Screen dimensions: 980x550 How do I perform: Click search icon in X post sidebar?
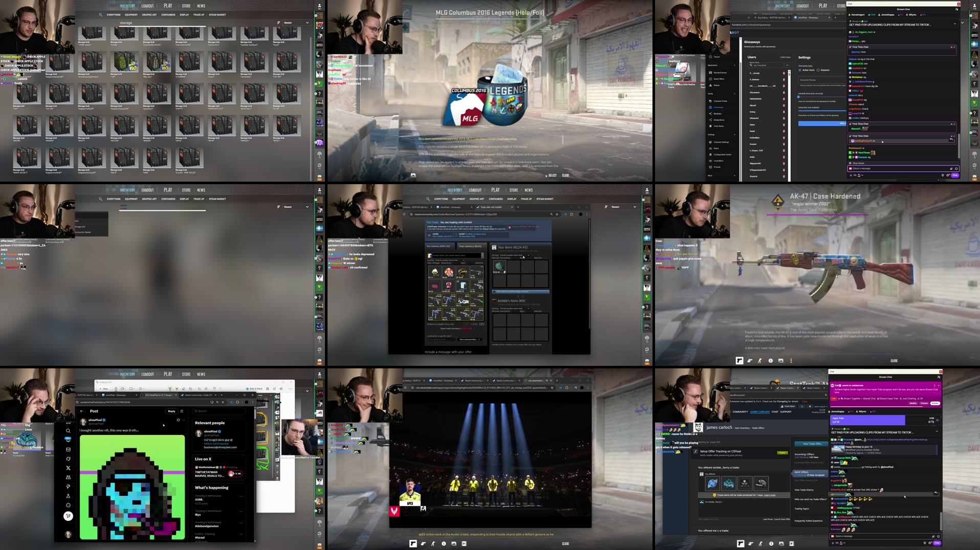pyautogui.click(x=68, y=431)
